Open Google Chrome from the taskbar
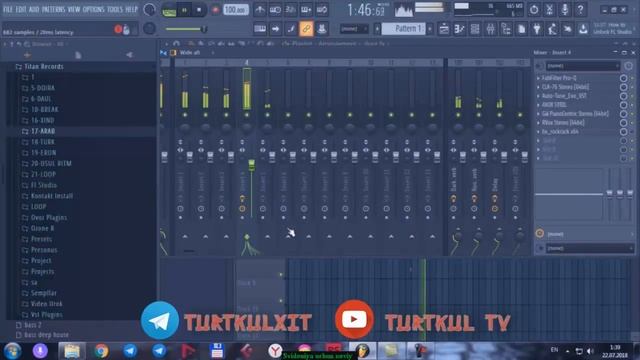 [x=101, y=351]
